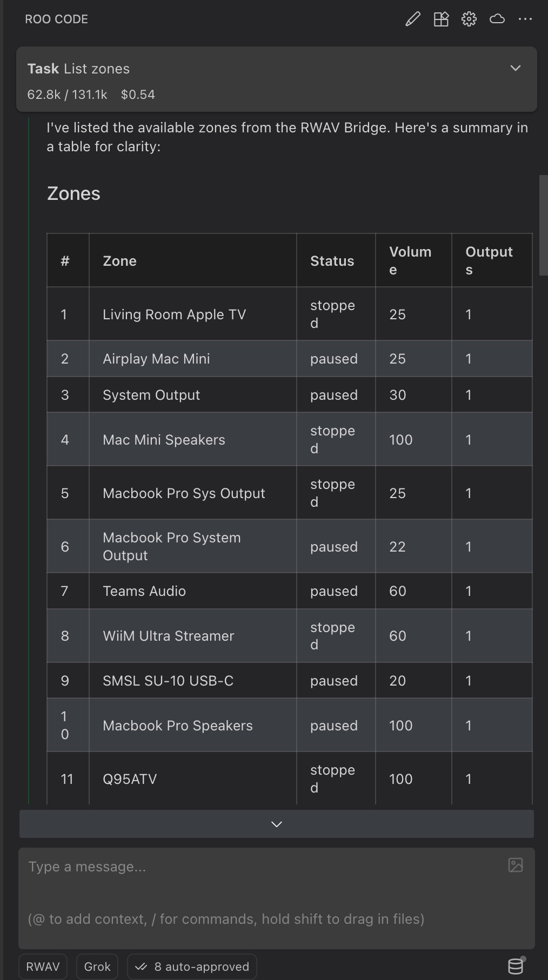
Task: Click the $0.54 cost label
Action: pos(138,95)
